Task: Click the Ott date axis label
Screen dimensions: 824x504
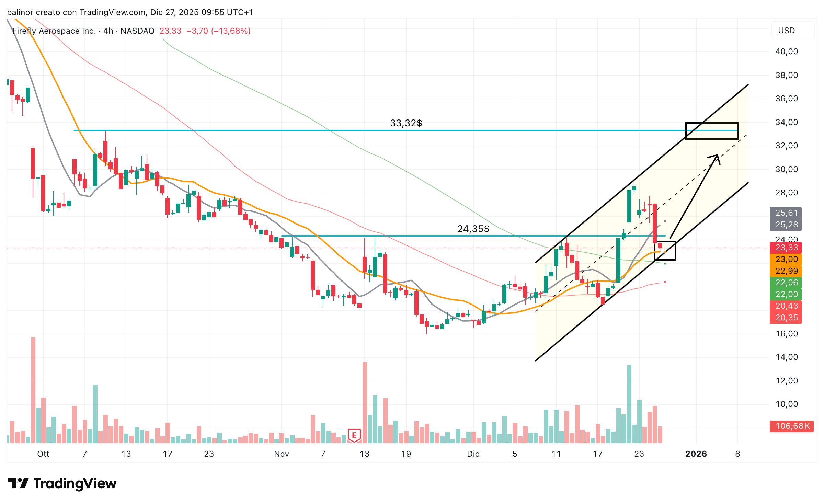Action: click(43, 454)
